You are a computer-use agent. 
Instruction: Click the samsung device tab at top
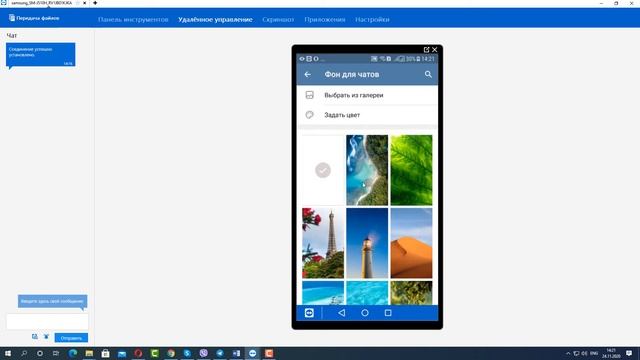(41, 3)
